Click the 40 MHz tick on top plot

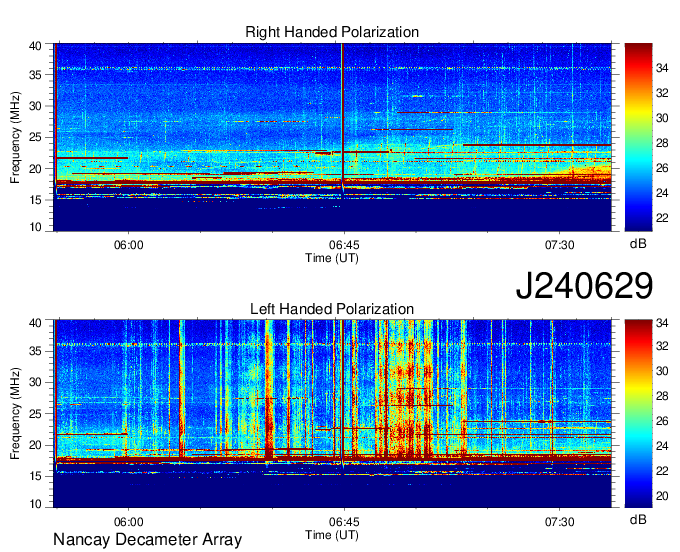[x=36, y=46]
